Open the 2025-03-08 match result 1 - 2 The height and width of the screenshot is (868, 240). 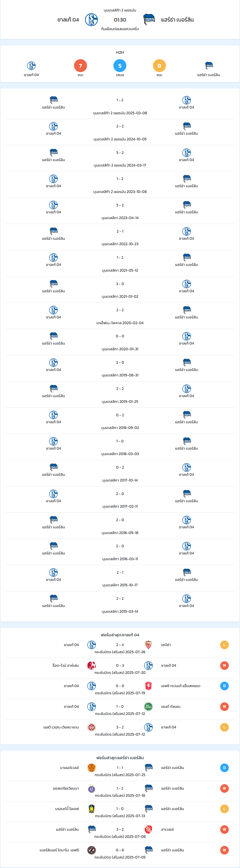pyautogui.click(x=120, y=100)
